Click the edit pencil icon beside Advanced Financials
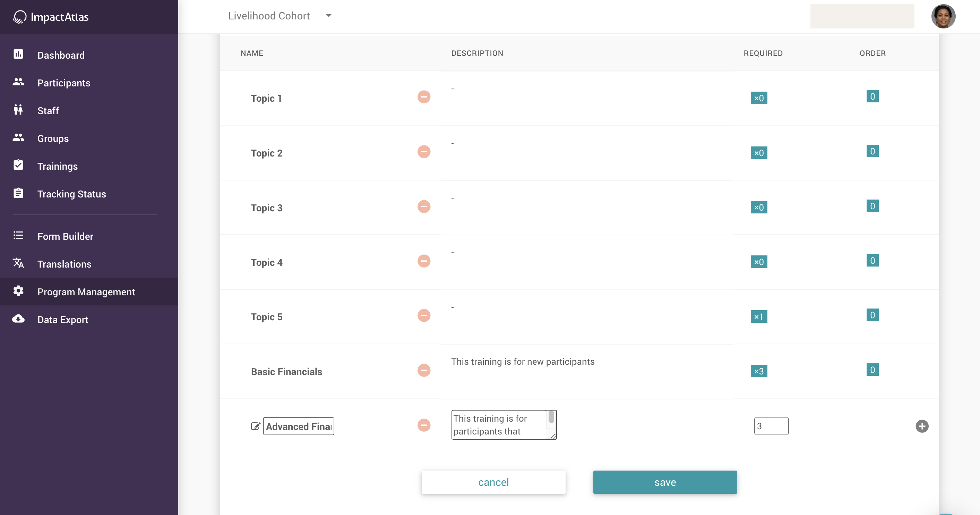Image resolution: width=980 pixels, height=515 pixels. [255, 426]
